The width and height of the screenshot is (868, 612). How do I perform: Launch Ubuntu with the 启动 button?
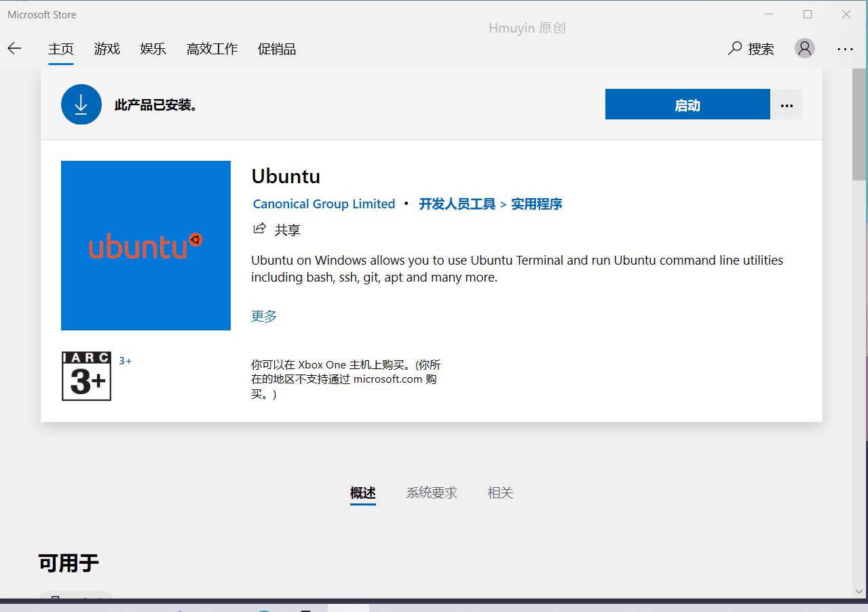click(x=687, y=104)
